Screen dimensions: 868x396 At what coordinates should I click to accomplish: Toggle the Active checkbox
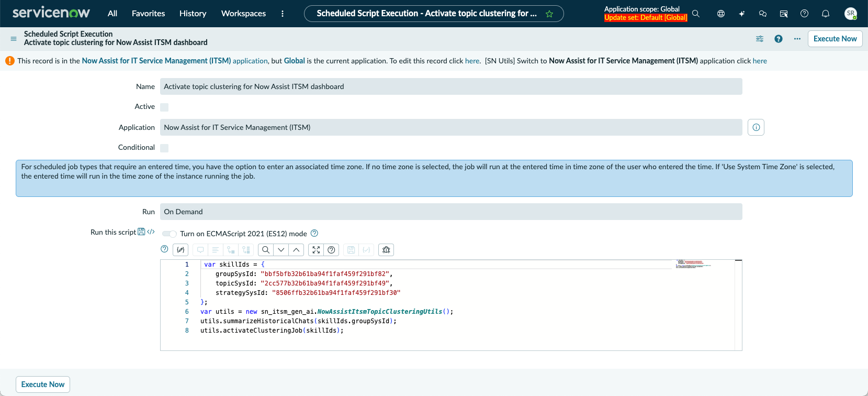[164, 107]
